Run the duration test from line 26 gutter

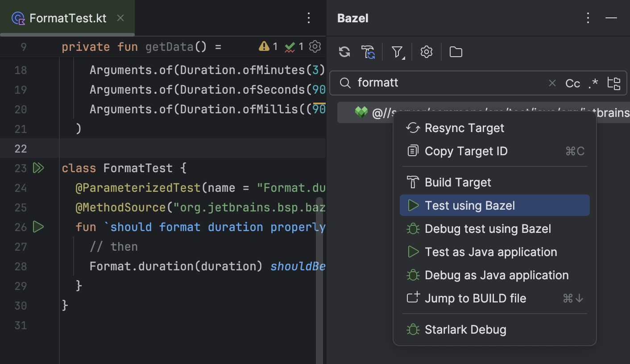pyautogui.click(x=38, y=227)
